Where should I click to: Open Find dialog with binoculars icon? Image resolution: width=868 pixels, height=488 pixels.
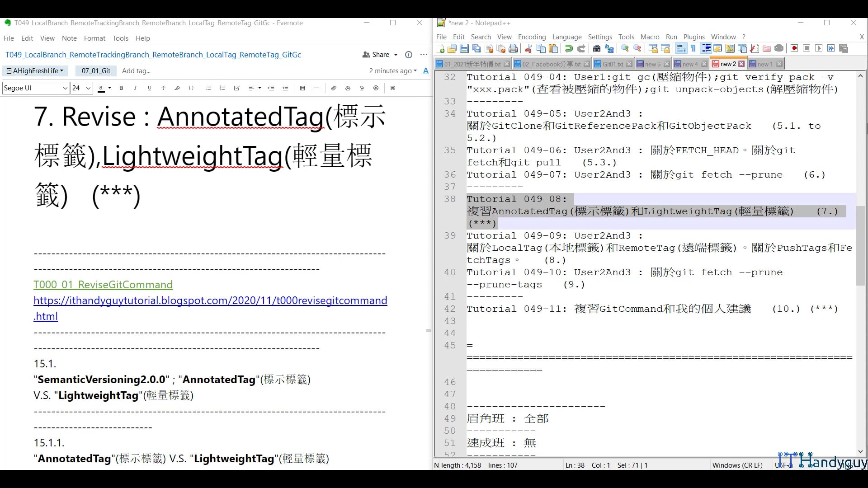[x=596, y=48]
